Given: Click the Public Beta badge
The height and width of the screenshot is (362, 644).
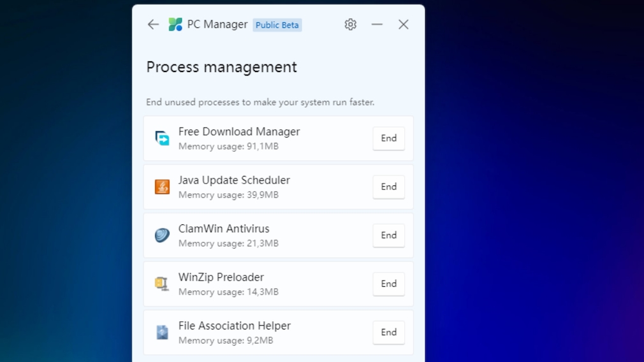Looking at the screenshot, I should (277, 25).
